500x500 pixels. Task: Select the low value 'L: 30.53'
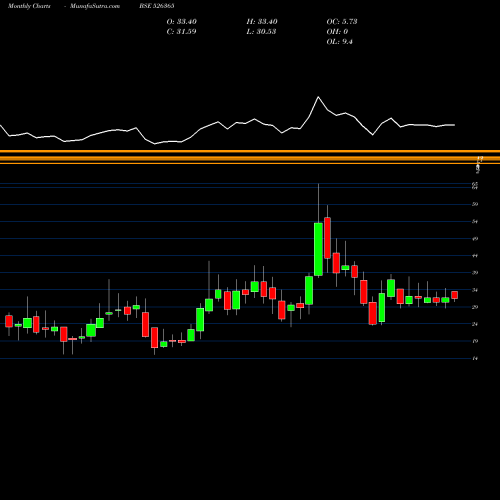(261, 32)
